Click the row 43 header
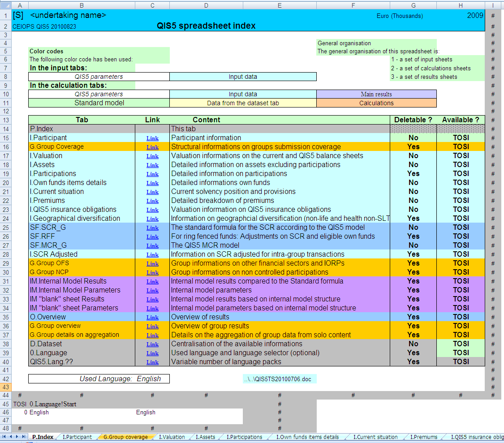504x443 pixels. 6,387
